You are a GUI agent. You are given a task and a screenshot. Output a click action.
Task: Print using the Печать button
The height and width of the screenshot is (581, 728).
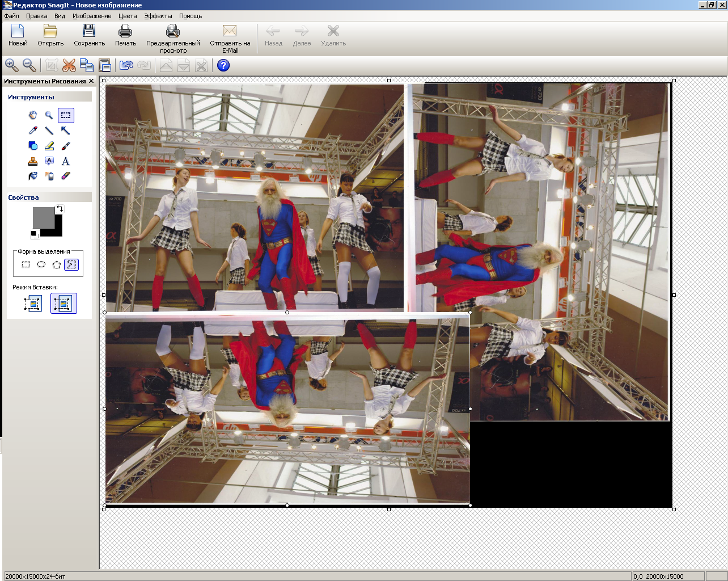click(x=125, y=36)
